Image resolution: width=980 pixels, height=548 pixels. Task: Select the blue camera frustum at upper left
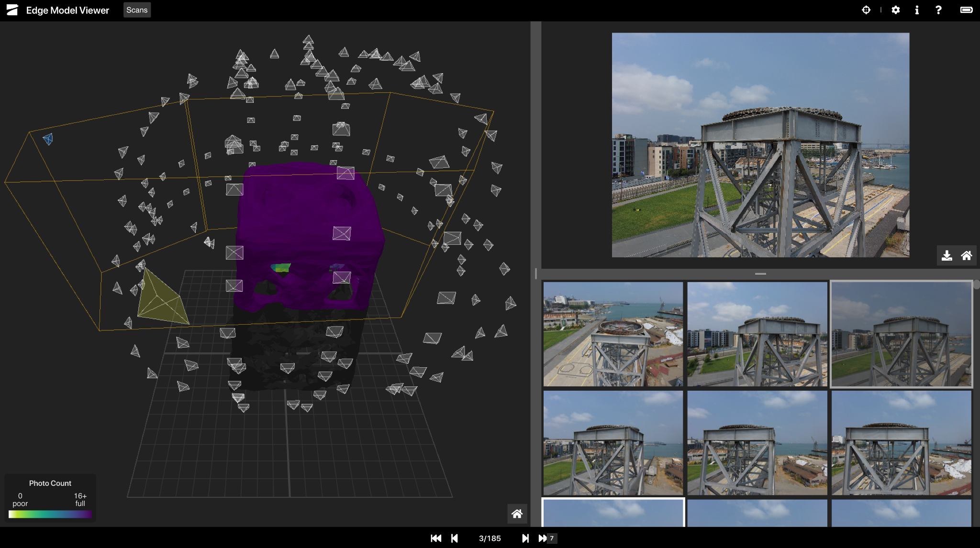coord(48,139)
